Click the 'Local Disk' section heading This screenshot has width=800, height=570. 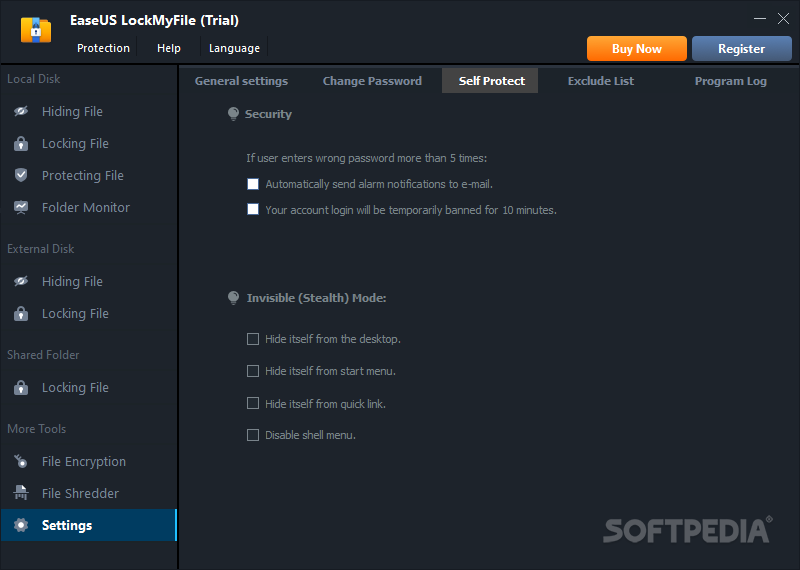(x=34, y=79)
